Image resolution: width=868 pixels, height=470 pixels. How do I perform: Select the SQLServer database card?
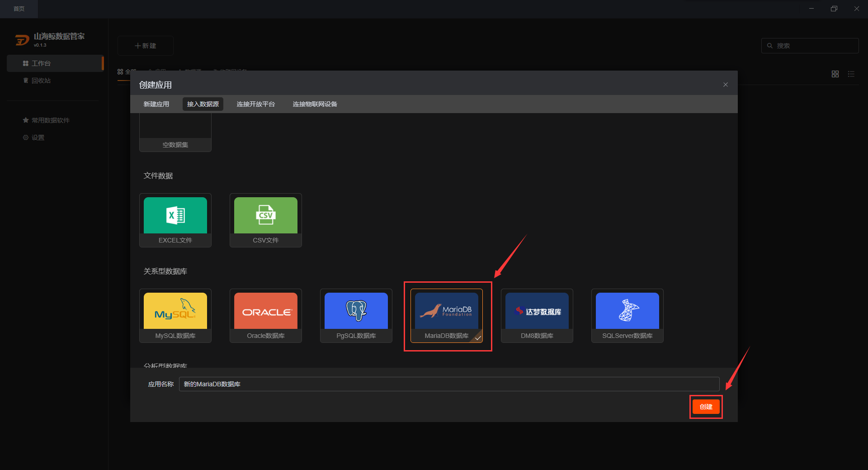(627, 316)
